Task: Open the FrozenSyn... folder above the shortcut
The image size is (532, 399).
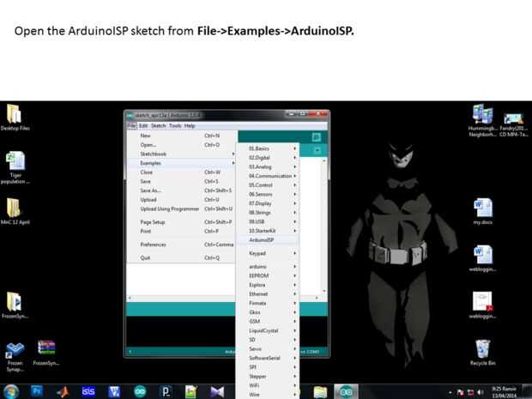Action: [15, 305]
